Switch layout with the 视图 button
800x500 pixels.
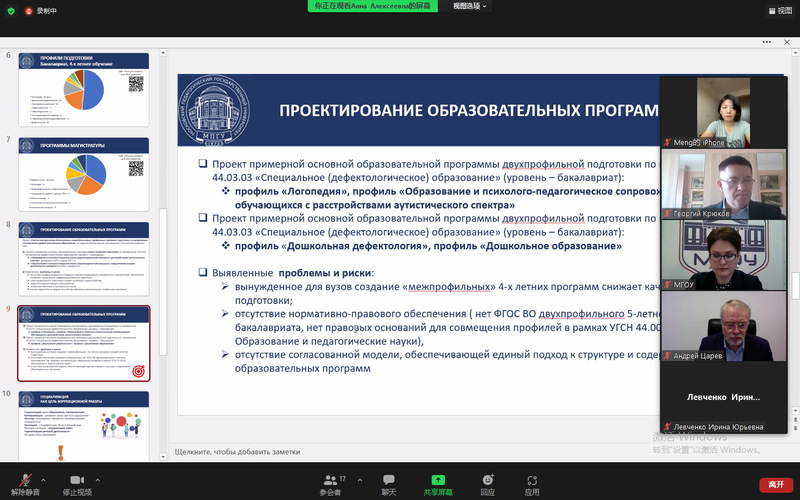click(x=780, y=11)
